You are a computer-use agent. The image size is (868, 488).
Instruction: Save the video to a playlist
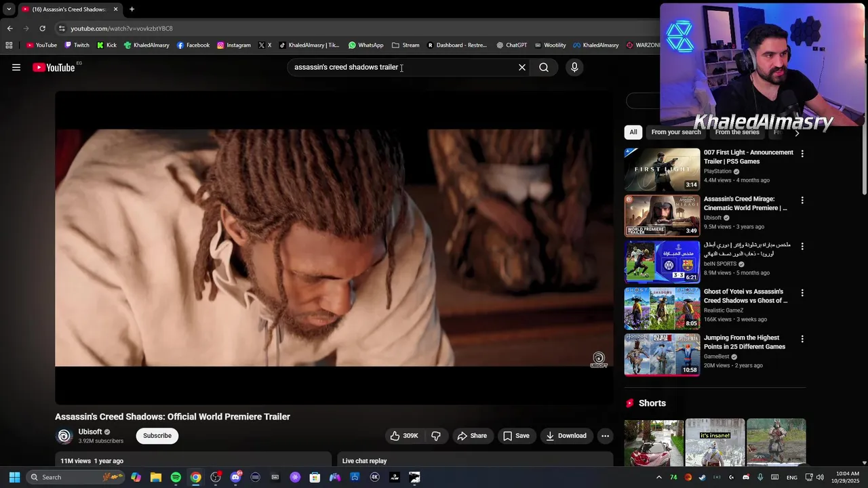point(516,436)
